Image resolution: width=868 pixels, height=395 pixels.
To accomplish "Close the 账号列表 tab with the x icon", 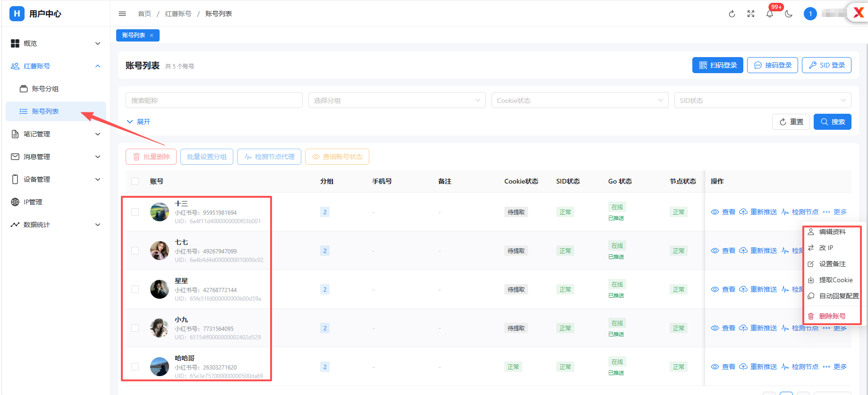I will point(152,35).
